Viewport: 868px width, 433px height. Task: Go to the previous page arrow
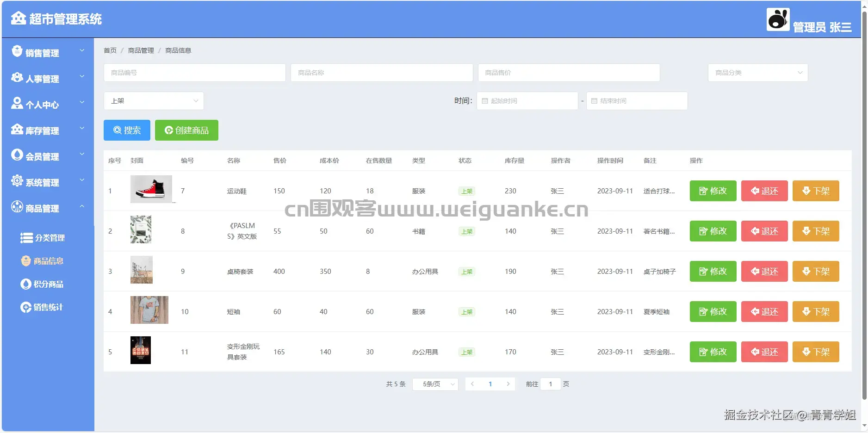pyautogui.click(x=472, y=384)
